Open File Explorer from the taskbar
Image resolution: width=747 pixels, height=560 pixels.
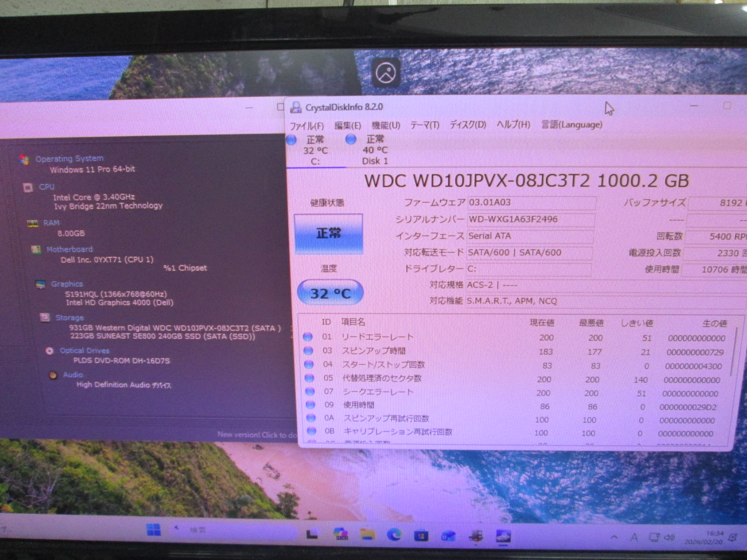pos(367,535)
